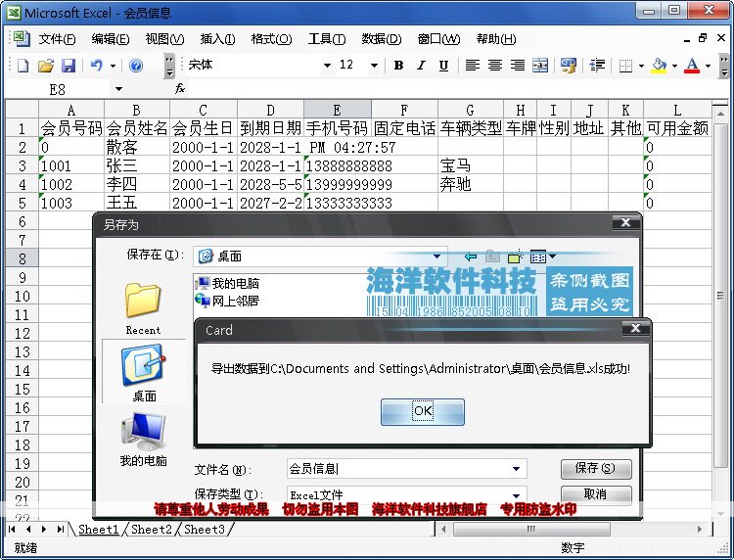Open the 数据(D) menu
The image size is (734, 560).
(x=382, y=39)
